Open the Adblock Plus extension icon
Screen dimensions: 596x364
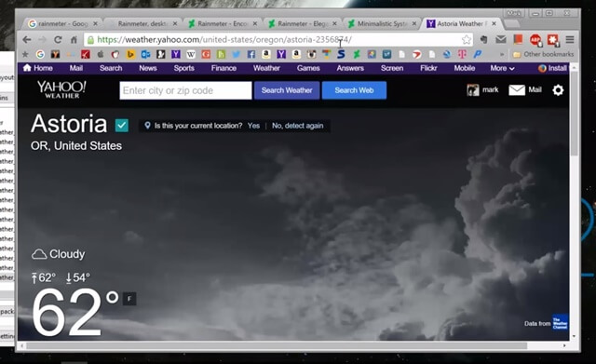pyautogui.click(x=535, y=39)
